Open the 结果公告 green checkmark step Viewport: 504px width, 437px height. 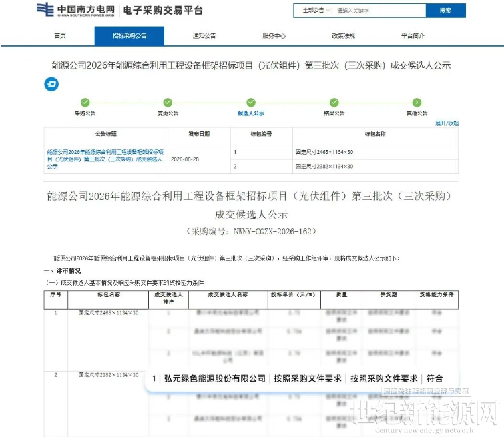(x=334, y=103)
